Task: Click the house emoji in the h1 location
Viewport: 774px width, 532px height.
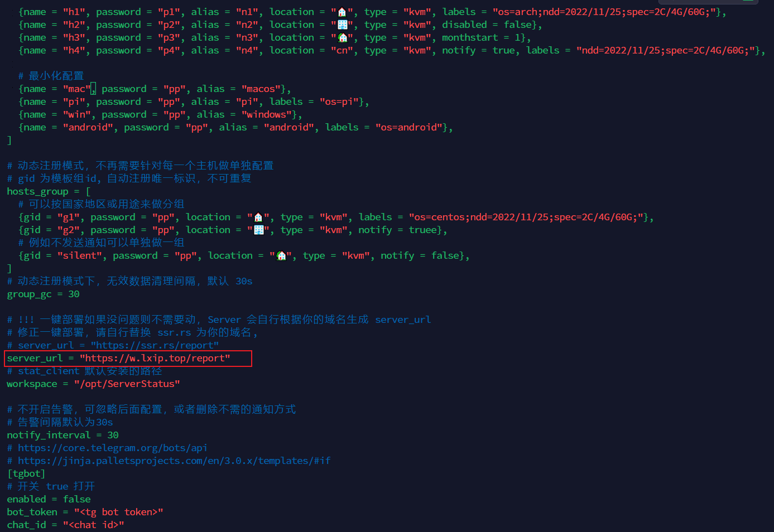Action: click(x=342, y=12)
